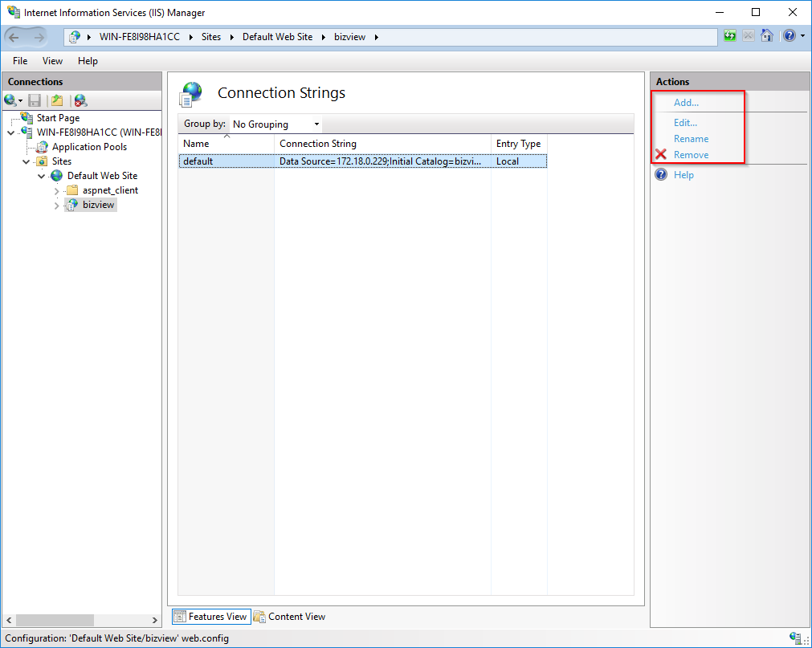Click the Sites folder icon
812x648 pixels.
pyautogui.click(x=43, y=161)
